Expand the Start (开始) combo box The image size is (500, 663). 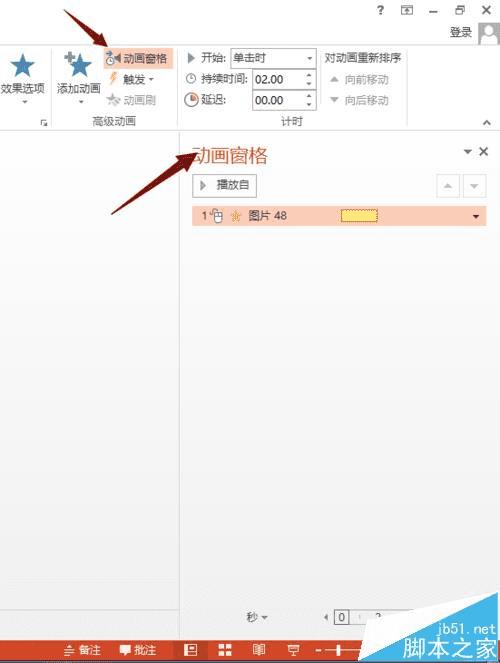pyautogui.click(x=273, y=58)
